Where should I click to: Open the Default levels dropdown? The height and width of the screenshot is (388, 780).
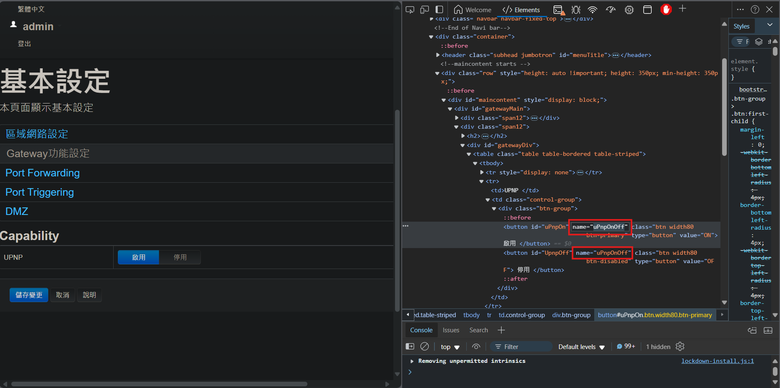coord(582,347)
